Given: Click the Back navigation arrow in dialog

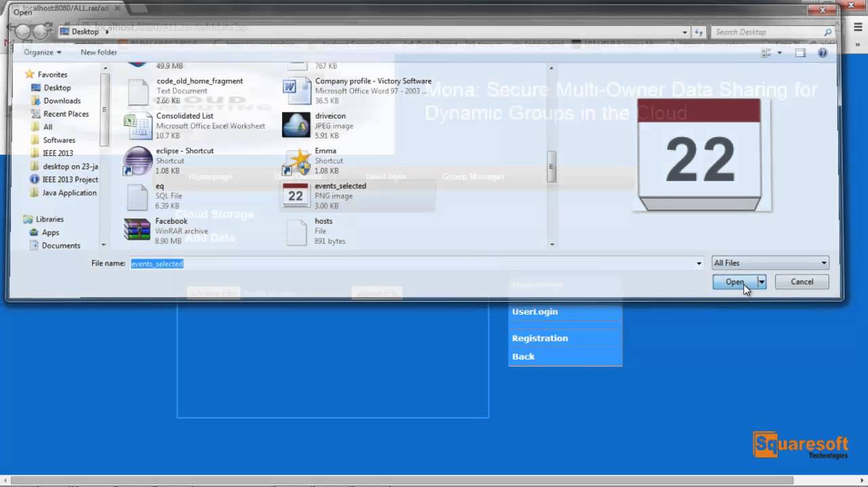Looking at the screenshot, I should point(22,32).
